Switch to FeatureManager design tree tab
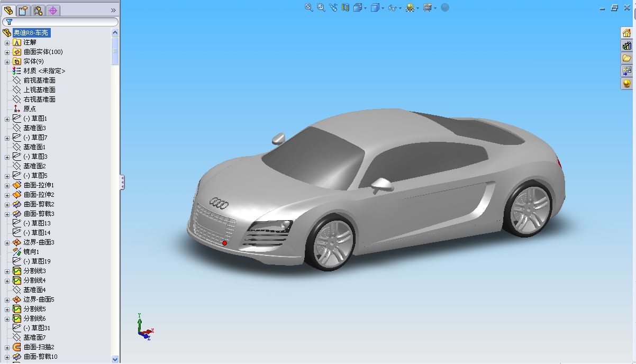This screenshot has height=364, width=636. [8, 10]
